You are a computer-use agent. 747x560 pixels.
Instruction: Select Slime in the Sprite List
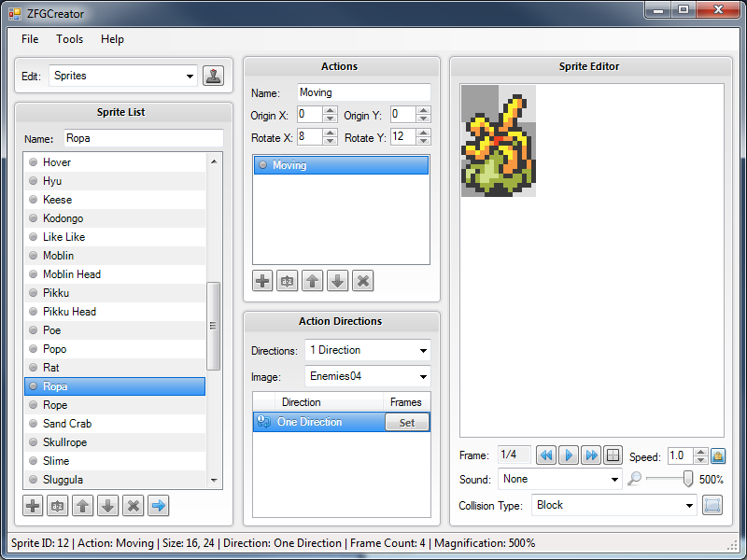pyautogui.click(x=115, y=461)
